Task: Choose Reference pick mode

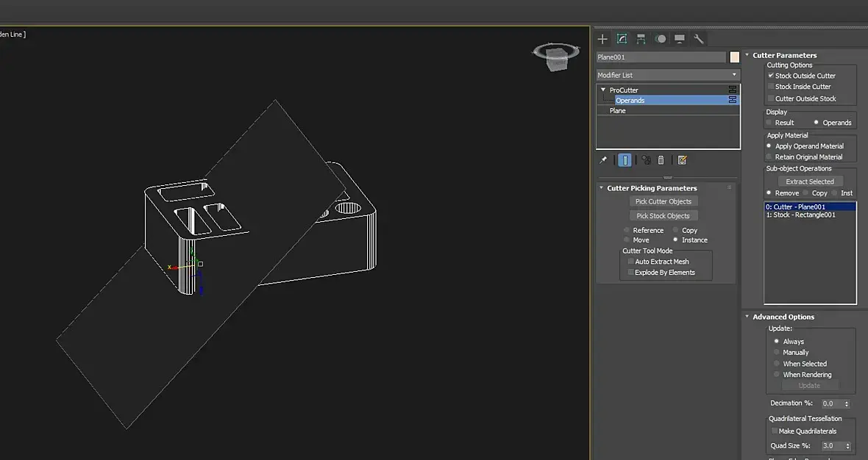Action: click(x=627, y=230)
